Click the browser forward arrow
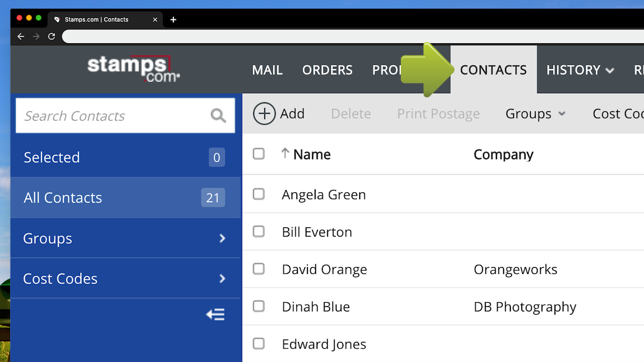Image resolution: width=644 pixels, height=362 pixels. 36,36
